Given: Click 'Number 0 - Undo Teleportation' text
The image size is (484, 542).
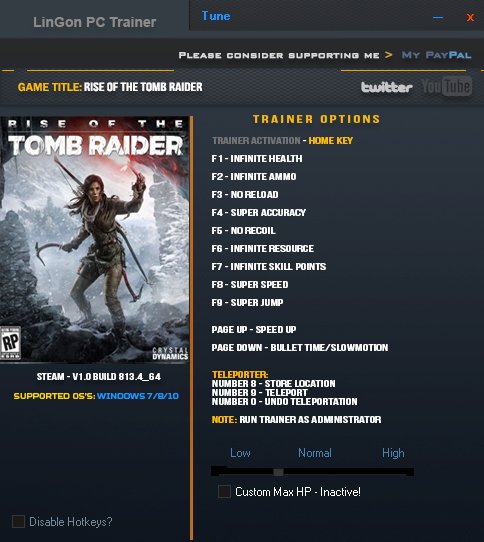Looking at the screenshot, I should (x=285, y=402).
